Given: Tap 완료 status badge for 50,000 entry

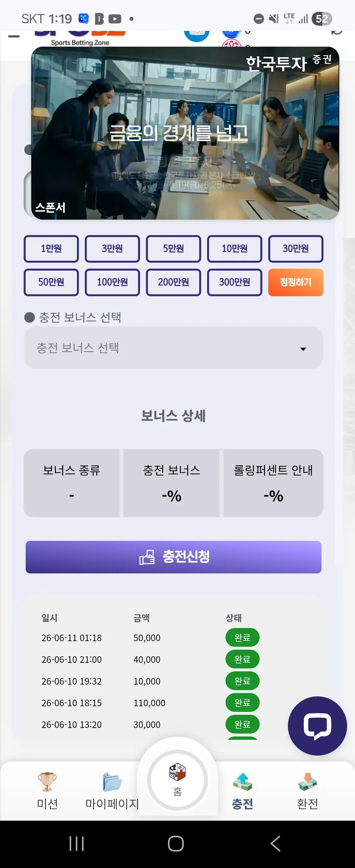Looking at the screenshot, I should pos(242,637).
